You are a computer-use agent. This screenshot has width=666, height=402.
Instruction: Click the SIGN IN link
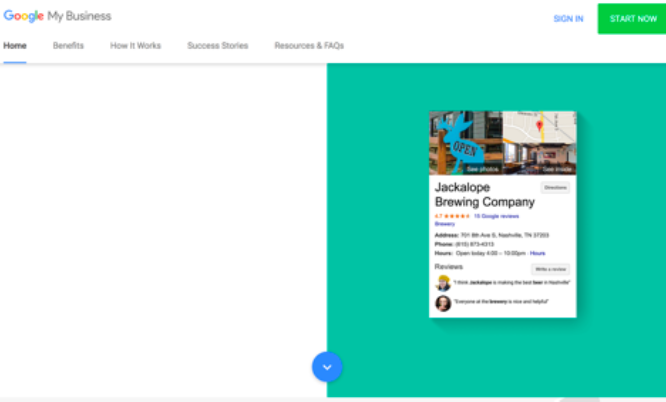[568, 18]
